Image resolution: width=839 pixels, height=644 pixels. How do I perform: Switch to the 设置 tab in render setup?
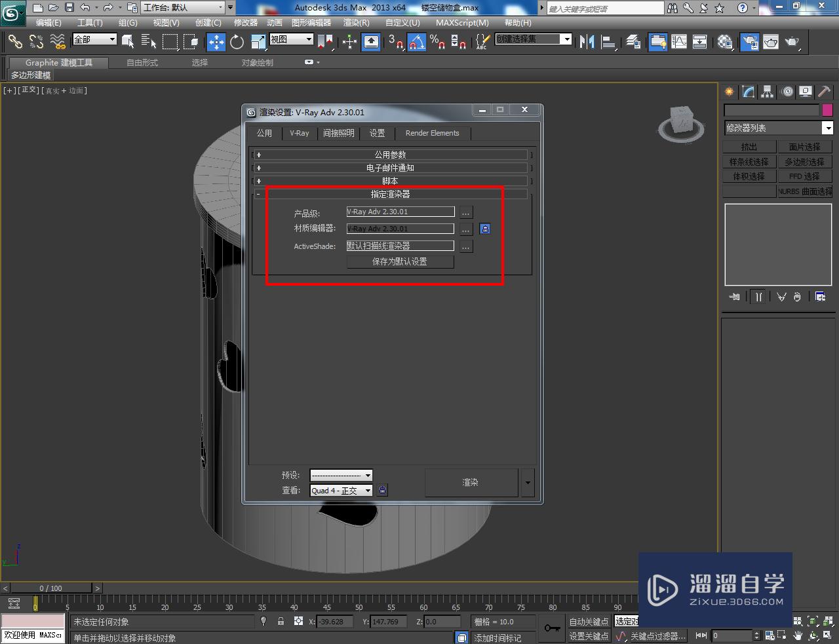point(377,133)
